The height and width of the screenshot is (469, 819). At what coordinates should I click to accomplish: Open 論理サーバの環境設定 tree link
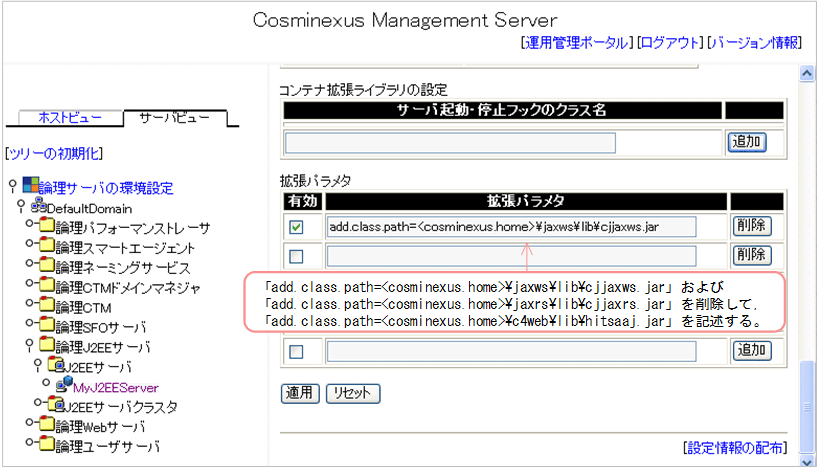click(106, 188)
